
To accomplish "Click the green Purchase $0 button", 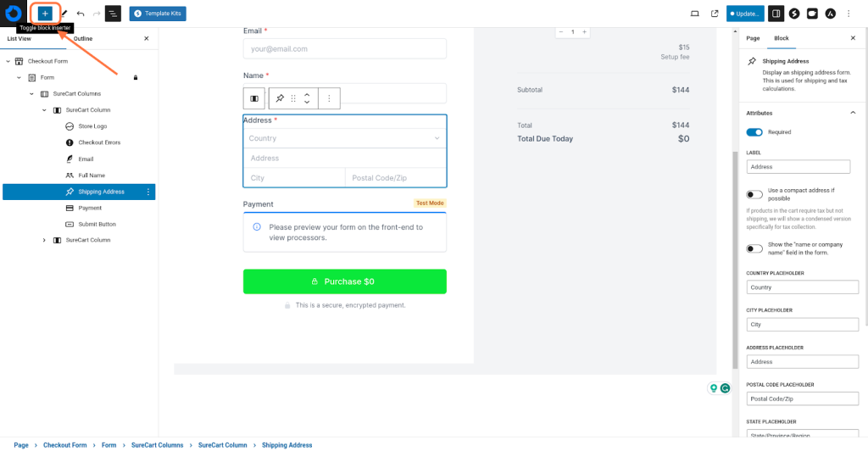I will pyautogui.click(x=344, y=281).
